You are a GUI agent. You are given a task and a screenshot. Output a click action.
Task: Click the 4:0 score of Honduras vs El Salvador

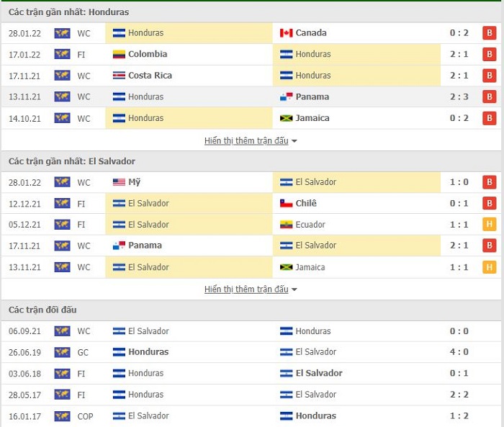[x=459, y=352]
